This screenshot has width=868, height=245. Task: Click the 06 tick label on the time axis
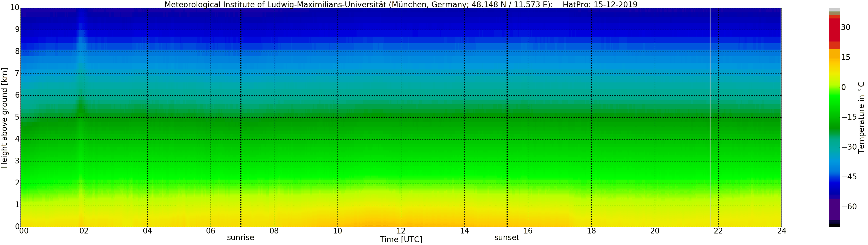coord(211,231)
